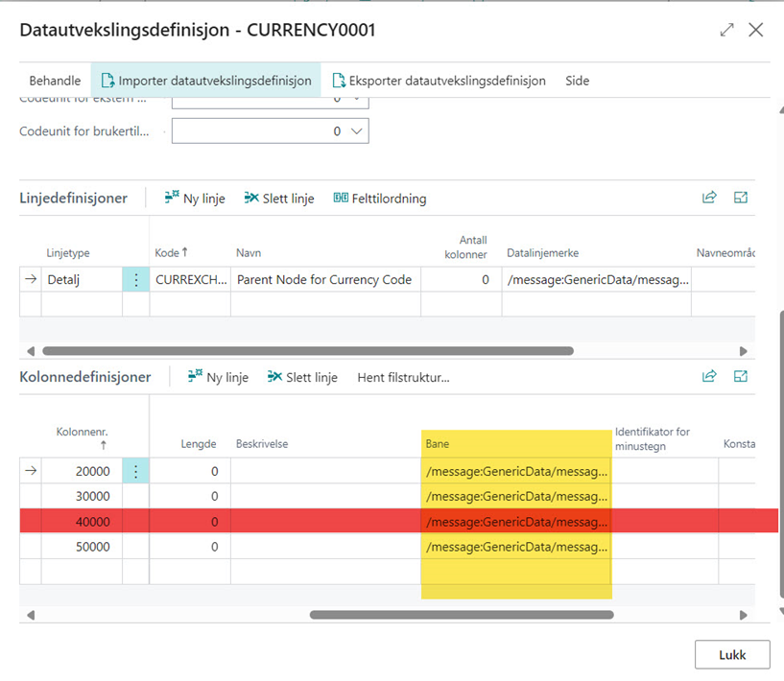Sort by Kode column header
The width and height of the screenshot is (784, 681).
[171, 253]
